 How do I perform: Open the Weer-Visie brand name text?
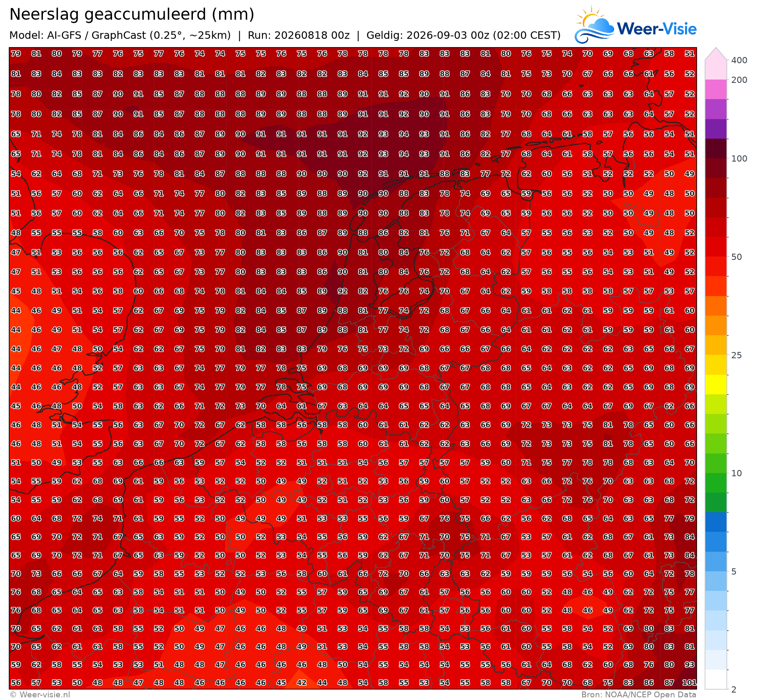click(657, 29)
